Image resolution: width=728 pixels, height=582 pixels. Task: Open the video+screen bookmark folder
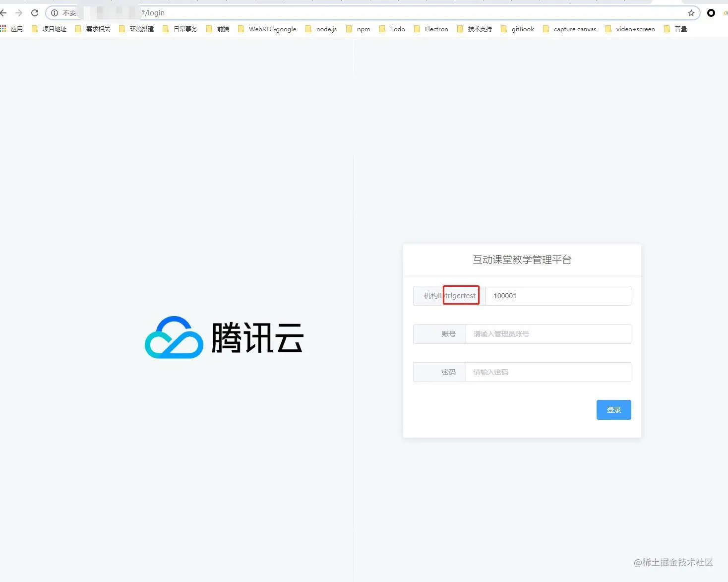click(x=630, y=29)
